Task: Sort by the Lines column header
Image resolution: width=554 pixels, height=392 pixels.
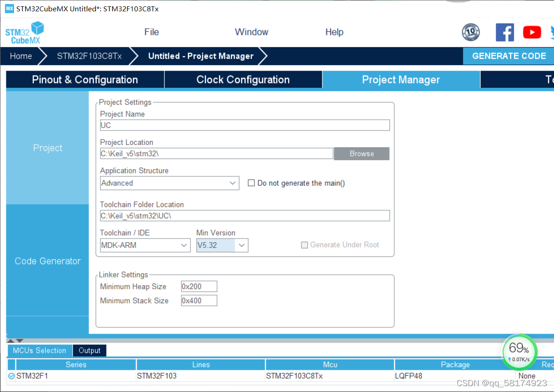Action: pyautogui.click(x=201, y=364)
